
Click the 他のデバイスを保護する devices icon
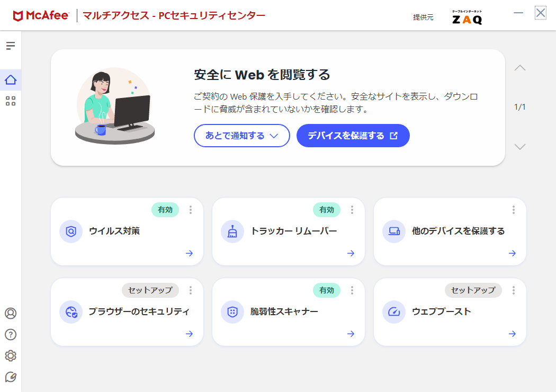[394, 231]
